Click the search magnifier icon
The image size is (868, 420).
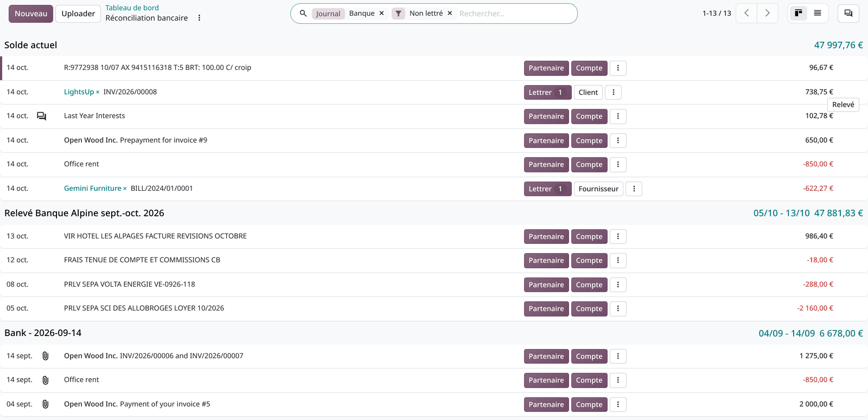click(x=303, y=14)
